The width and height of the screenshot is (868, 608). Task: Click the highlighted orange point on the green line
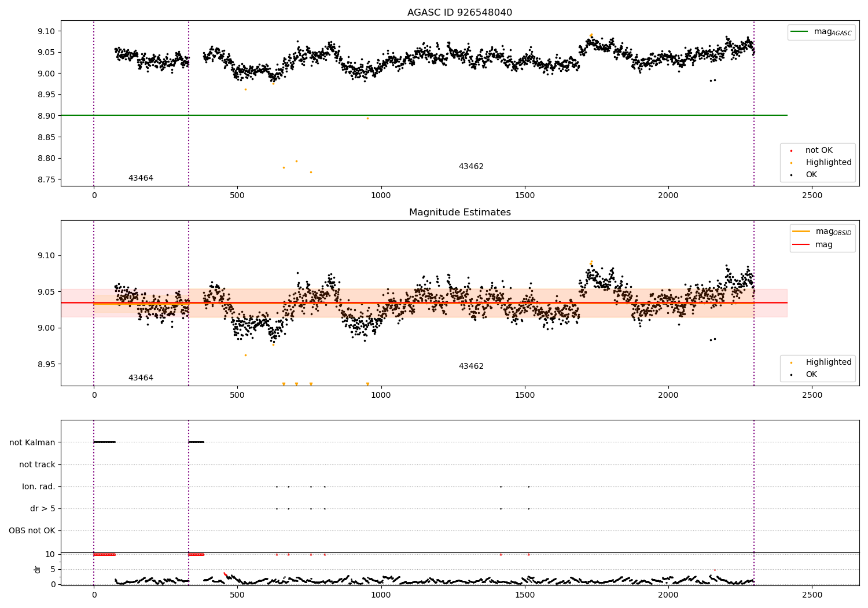(367, 118)
